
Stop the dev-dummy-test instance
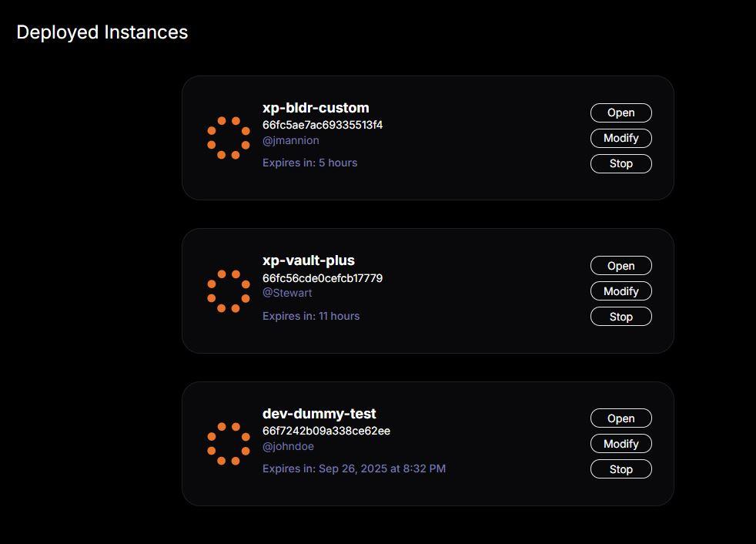pos(621,469)
